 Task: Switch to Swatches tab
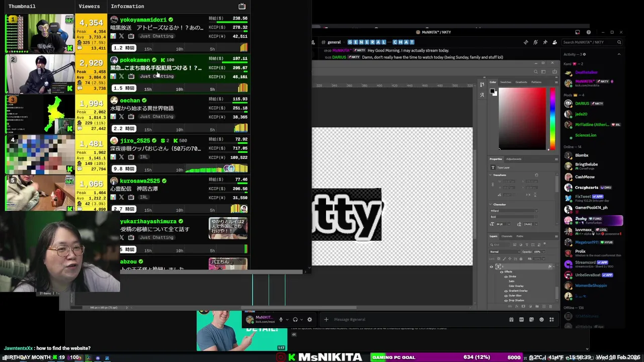point(506,82)
